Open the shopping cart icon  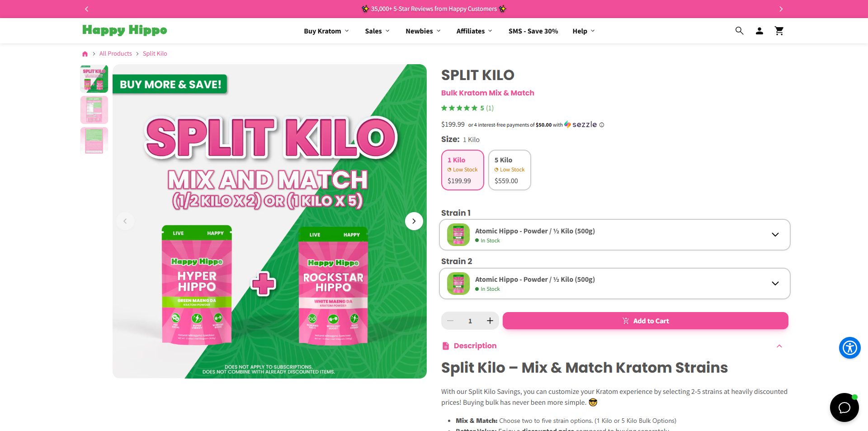[x=779, y=31]
